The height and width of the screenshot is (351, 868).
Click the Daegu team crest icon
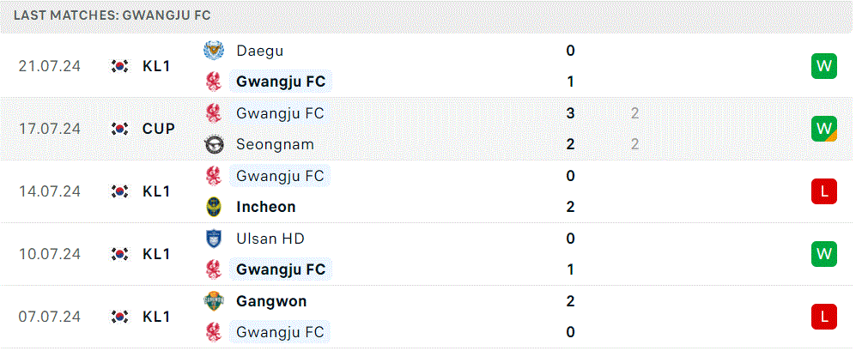click(213, 51)
